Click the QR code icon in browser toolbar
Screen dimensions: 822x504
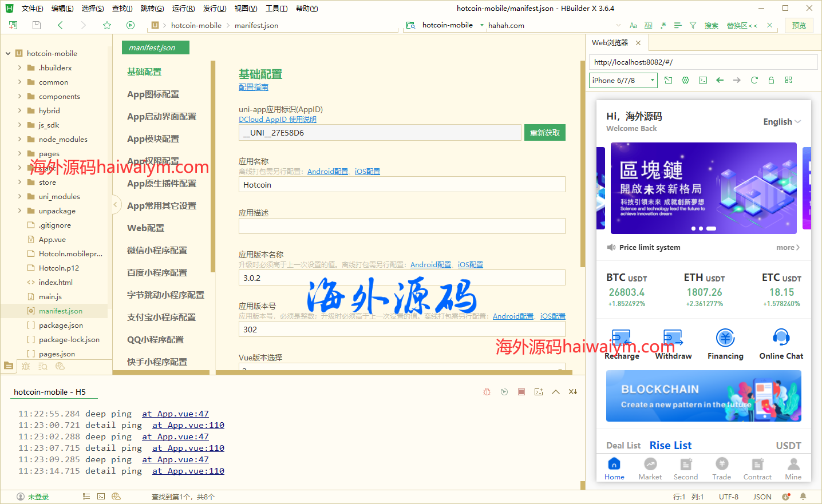[x=788, y=80]
